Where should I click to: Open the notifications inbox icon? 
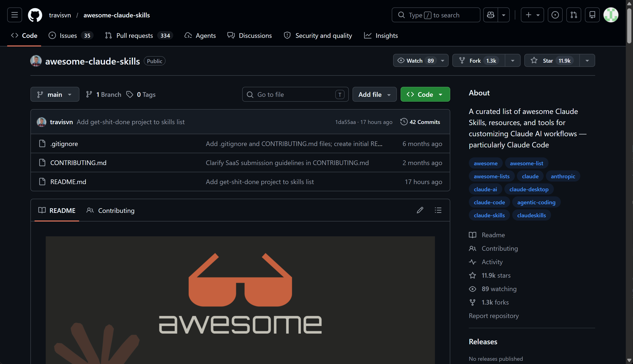point(592,15)
